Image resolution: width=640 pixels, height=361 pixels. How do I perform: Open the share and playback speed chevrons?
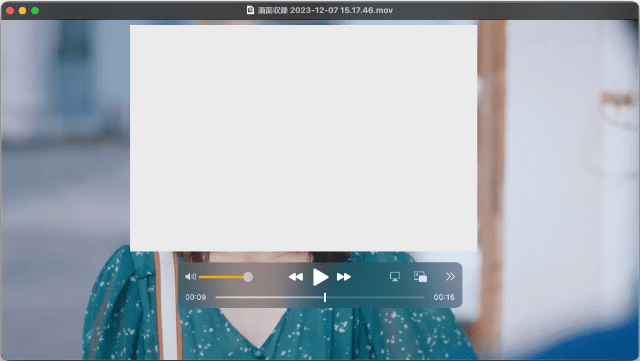[x=450, y=277]
